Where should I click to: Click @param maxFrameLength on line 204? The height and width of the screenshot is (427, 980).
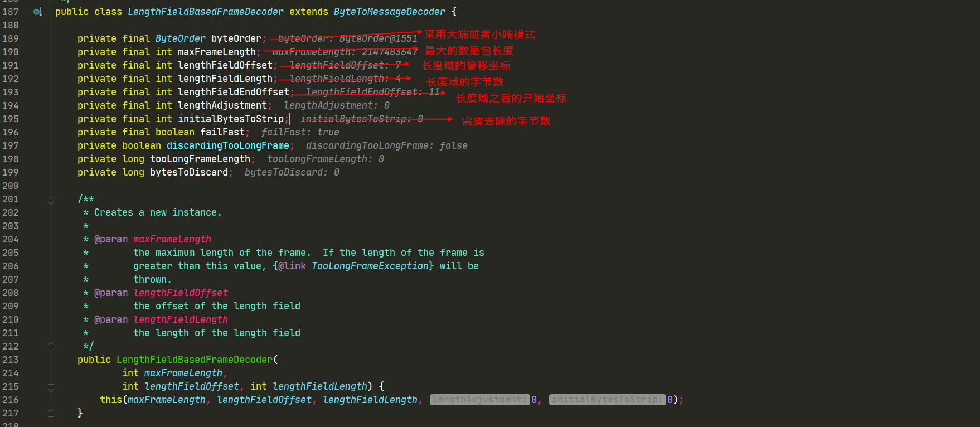point(153,239)
